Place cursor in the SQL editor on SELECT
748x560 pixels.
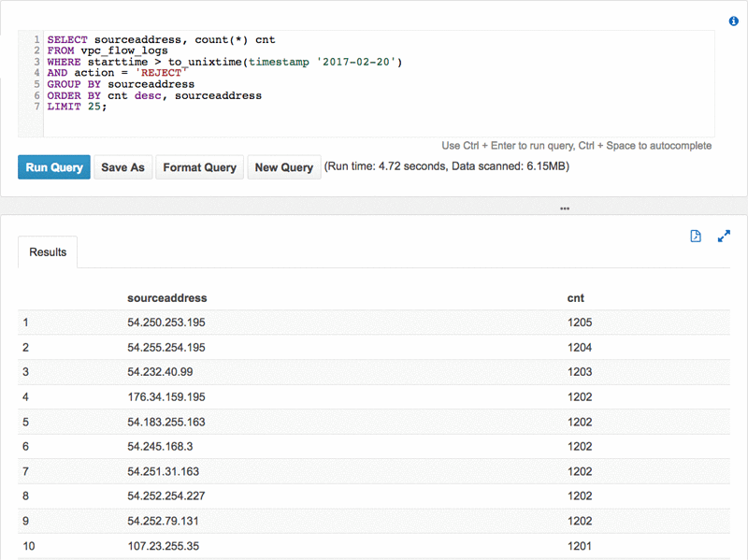tap(68, 39)
